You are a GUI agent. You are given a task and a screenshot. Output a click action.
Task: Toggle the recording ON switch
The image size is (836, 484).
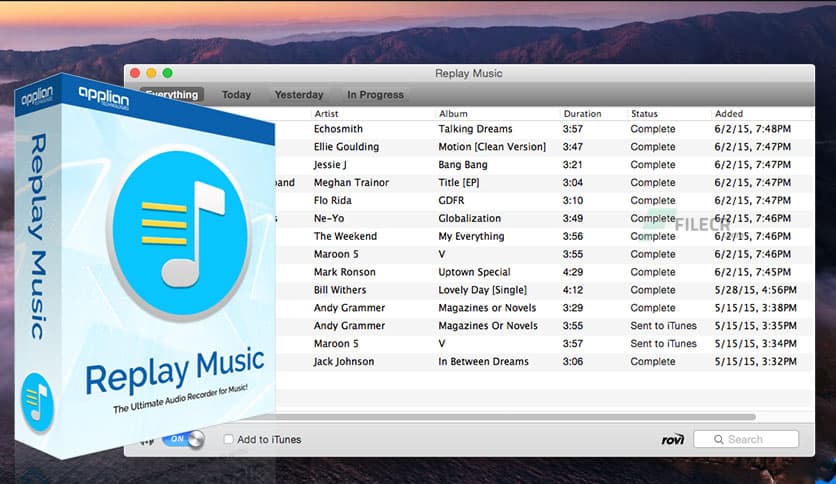pyautogui.click(x=183, y=439)
